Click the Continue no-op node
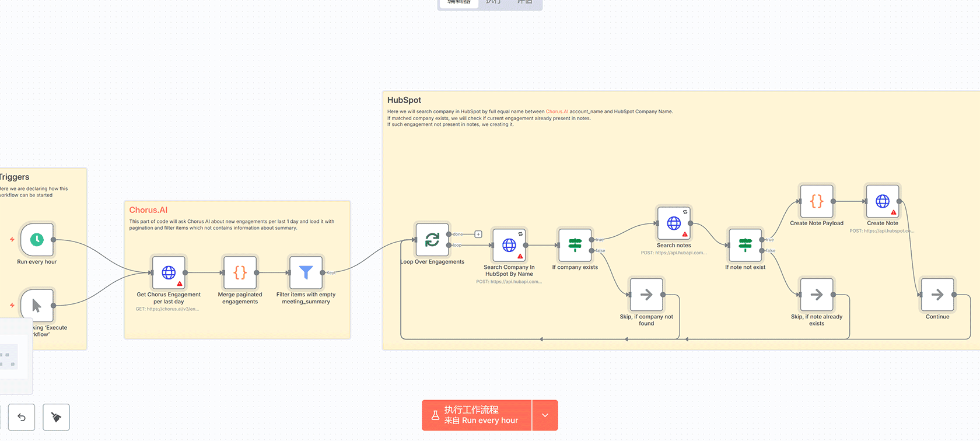Screen dimensions: 980x441 point(937,295)
